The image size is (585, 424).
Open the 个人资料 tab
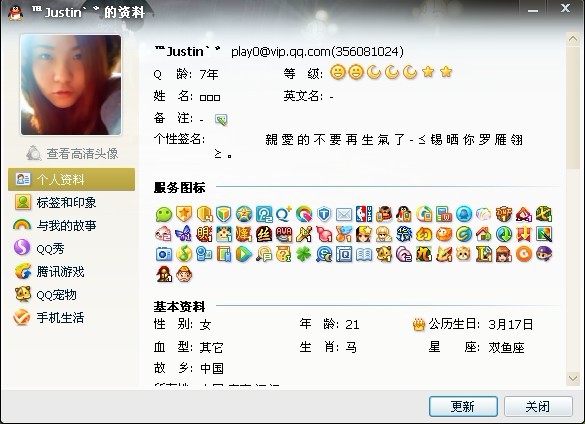[x=72, y=180]
